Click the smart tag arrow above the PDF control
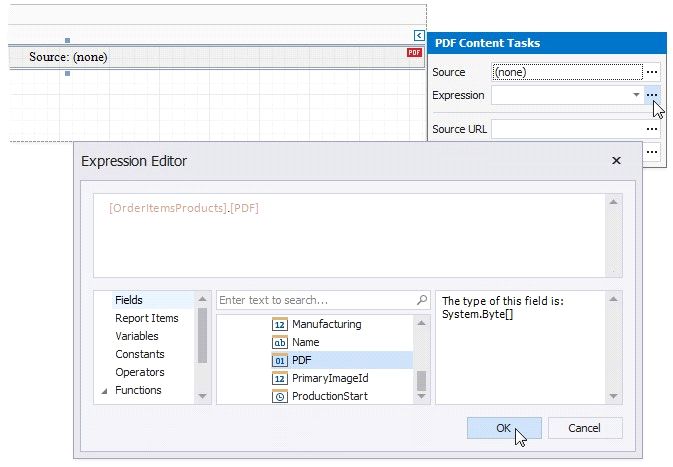Screen dimensions: 673x467 [419, 36]
